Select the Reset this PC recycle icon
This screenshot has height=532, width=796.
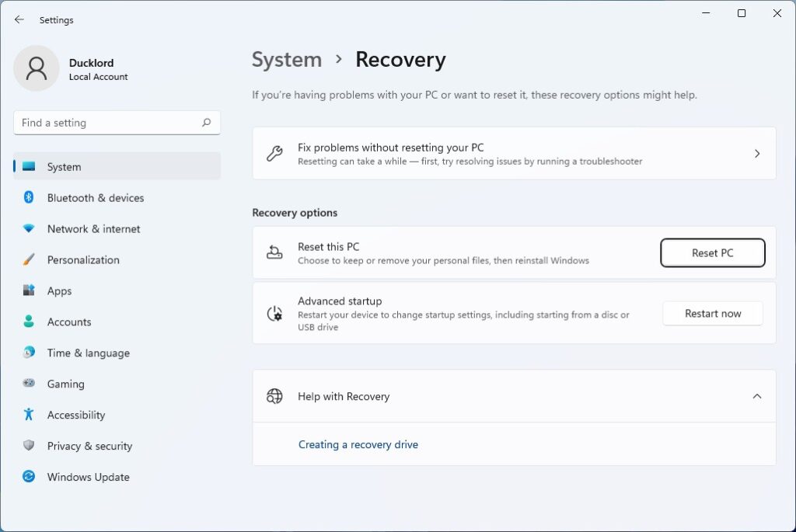tap(274, 252)
